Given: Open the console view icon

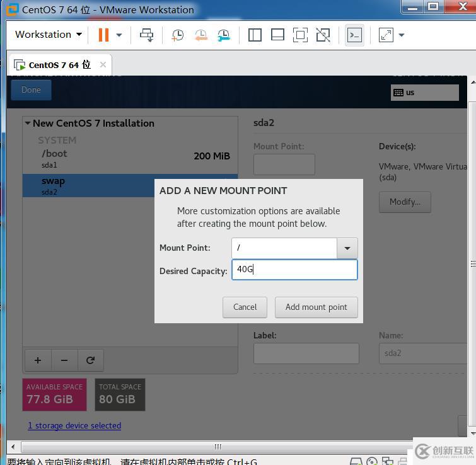Looking at the screenshot, I should pos(354,35).
